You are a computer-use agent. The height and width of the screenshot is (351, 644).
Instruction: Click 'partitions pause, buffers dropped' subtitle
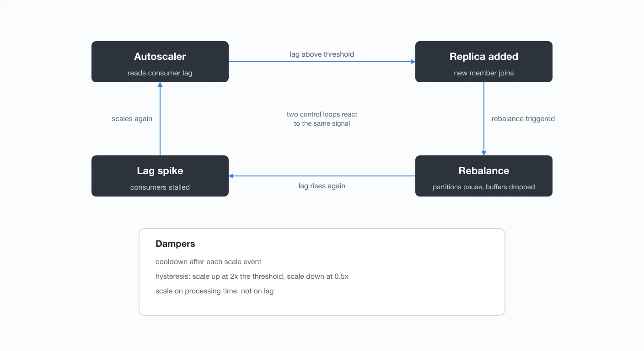coord(484,187)
